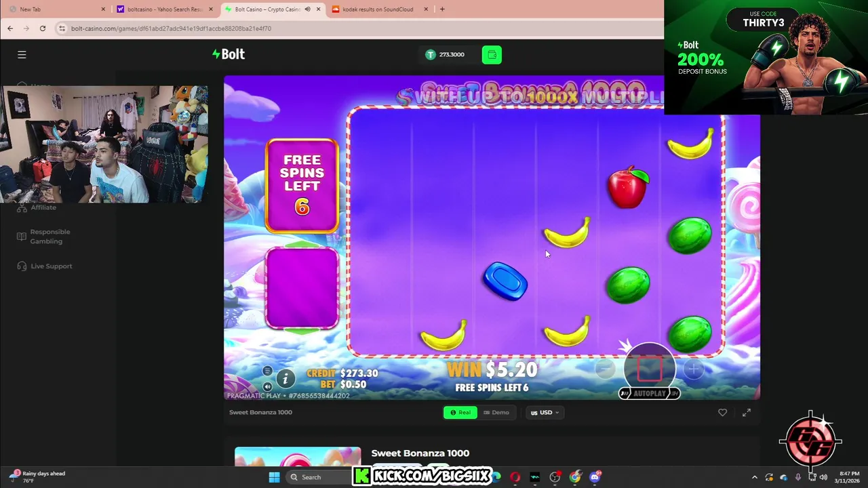Click the Tether balance 273.3000

(x=445, y=54)
